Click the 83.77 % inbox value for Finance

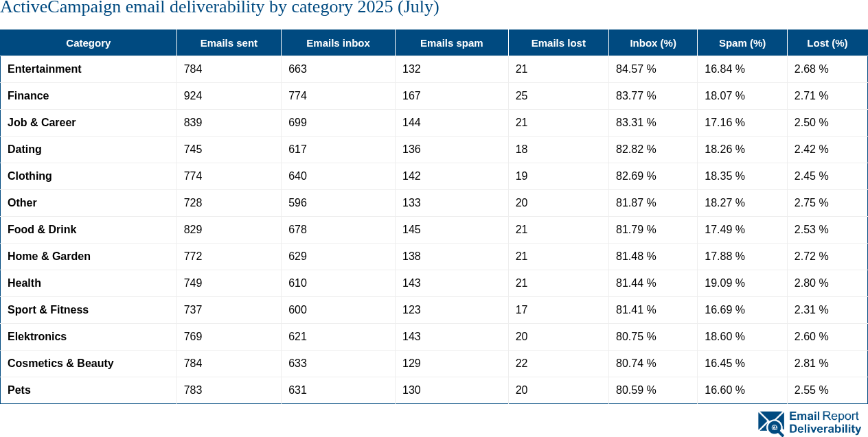coord(636,96)
